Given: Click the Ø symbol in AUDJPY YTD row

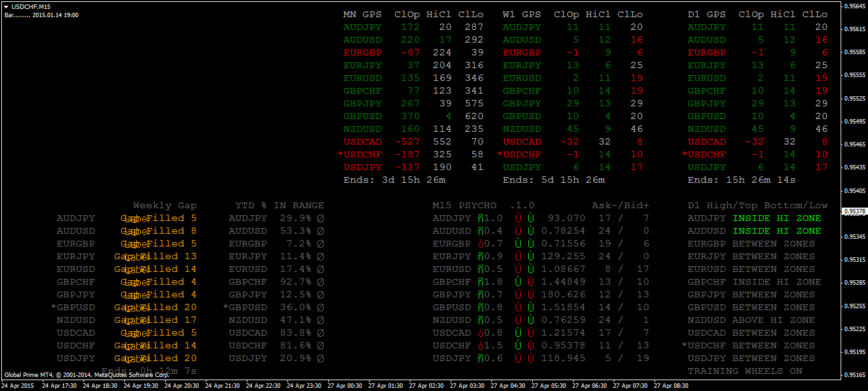Looking at the screenshot, I should coord(321,218).
